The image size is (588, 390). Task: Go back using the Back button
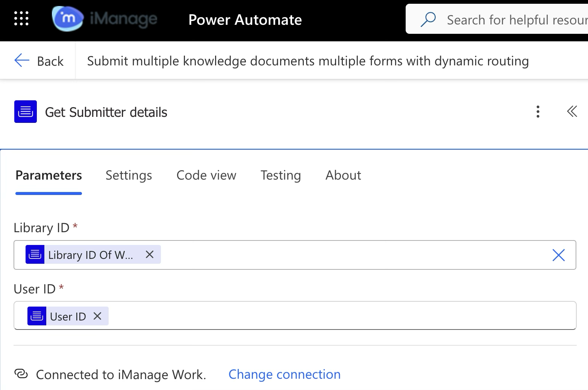click(x=39, y=60)
